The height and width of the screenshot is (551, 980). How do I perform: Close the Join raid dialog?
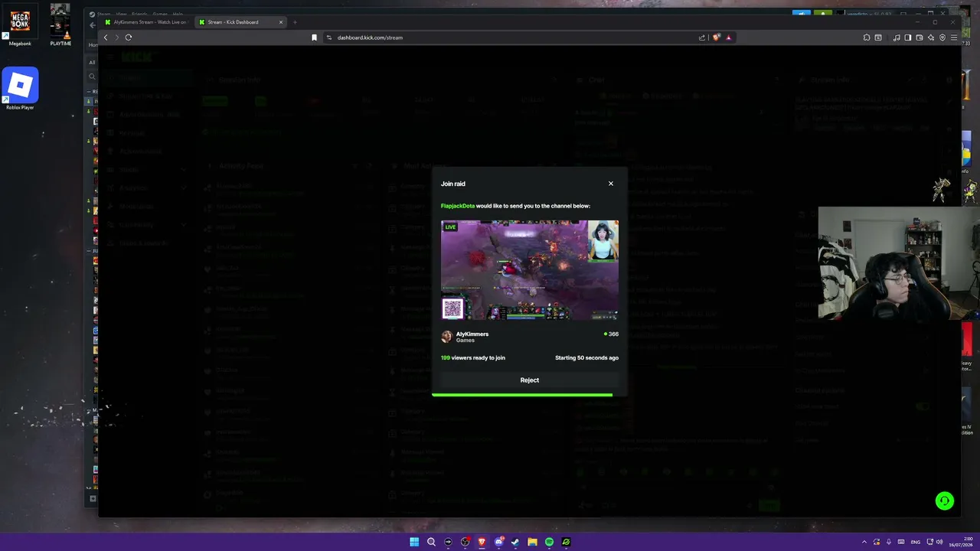[x=611, y=184]
